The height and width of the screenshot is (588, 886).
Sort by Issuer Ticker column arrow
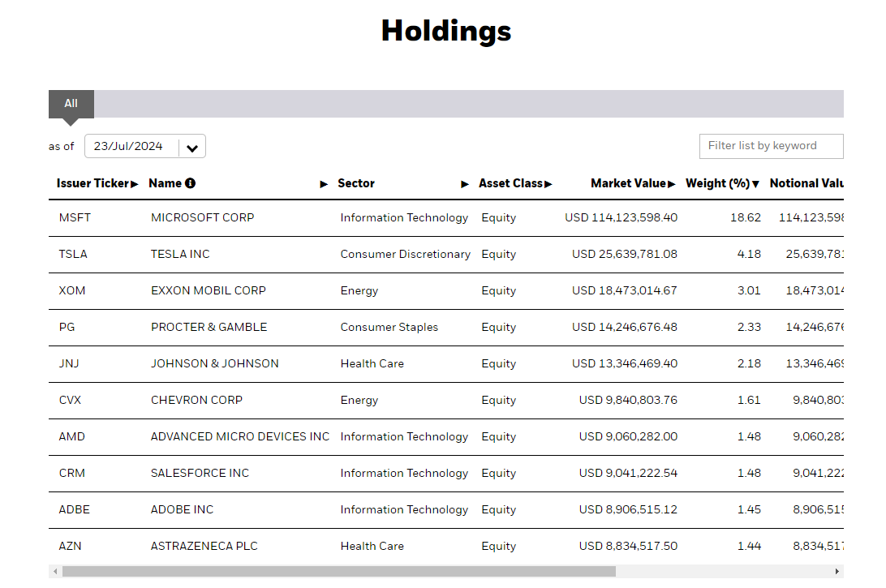tap(135, 184)
